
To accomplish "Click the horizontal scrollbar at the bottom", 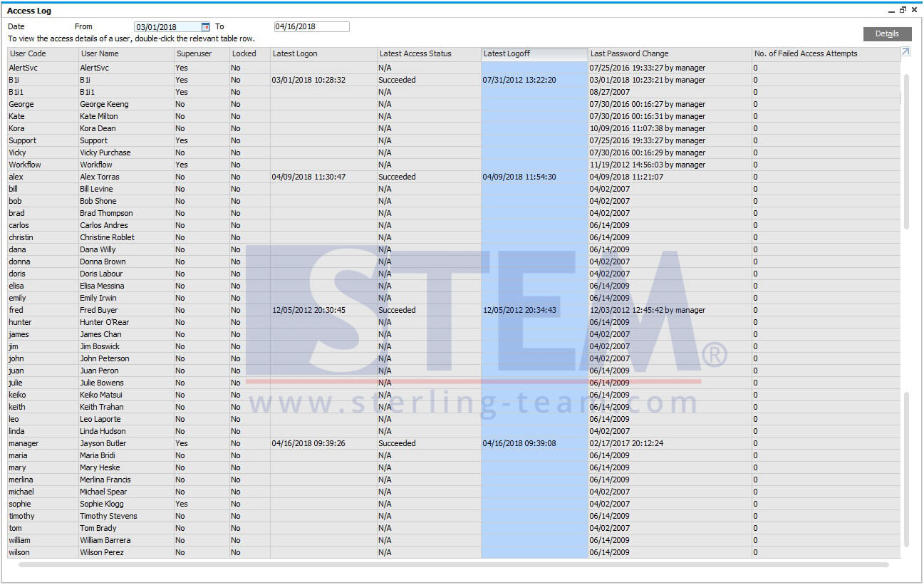I will click(x=454, y=564).
